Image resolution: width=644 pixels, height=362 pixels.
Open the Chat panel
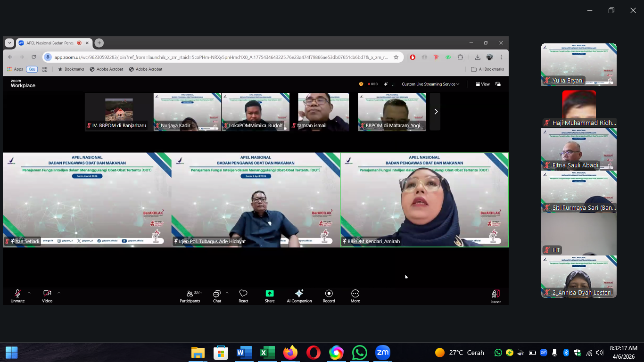point(217,296)
